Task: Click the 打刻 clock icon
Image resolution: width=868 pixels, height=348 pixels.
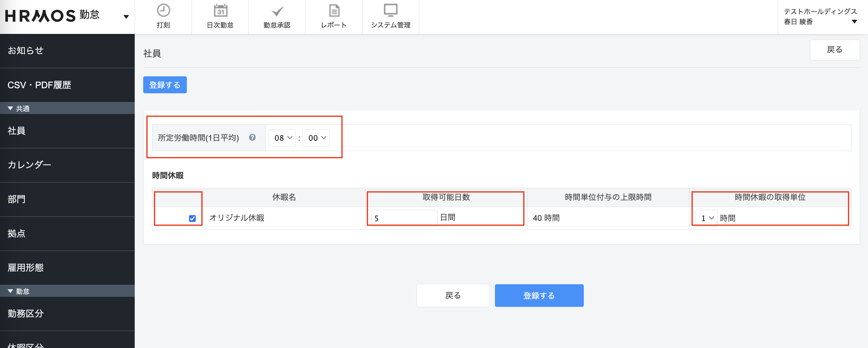Action: 163,11
